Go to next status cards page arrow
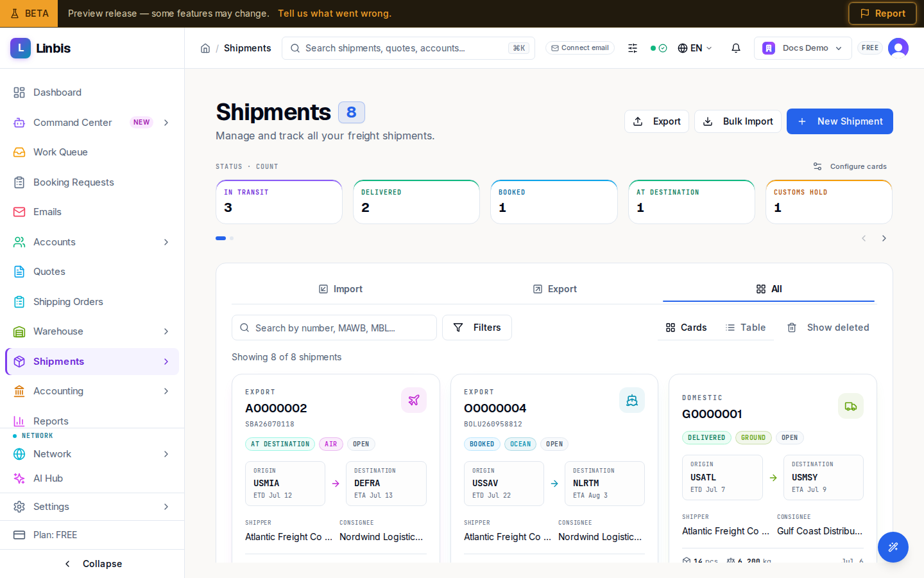The width and height of the screenshot is (924, 578). [884, 238]
